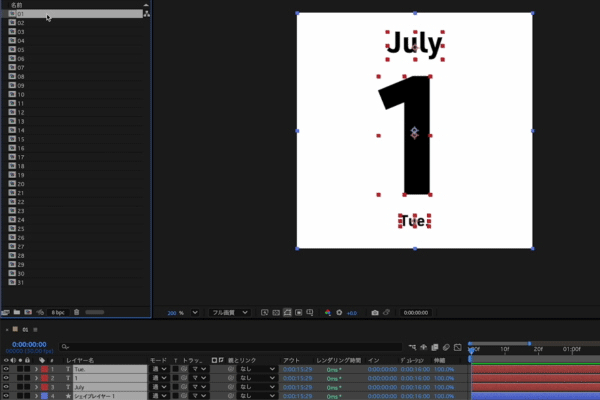Take a snapshot with the camera icon
The height and width of the screenshot is (400, 600).
point(375,313)
